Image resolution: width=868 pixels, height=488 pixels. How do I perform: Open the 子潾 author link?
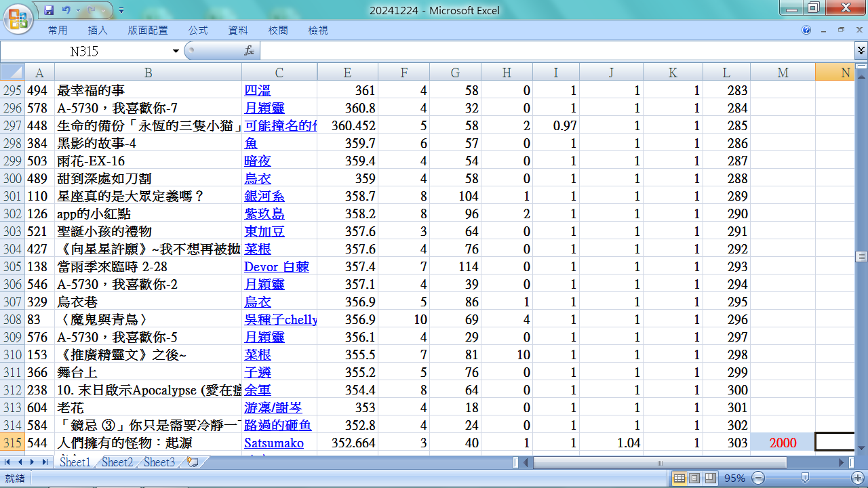point(258,372)
